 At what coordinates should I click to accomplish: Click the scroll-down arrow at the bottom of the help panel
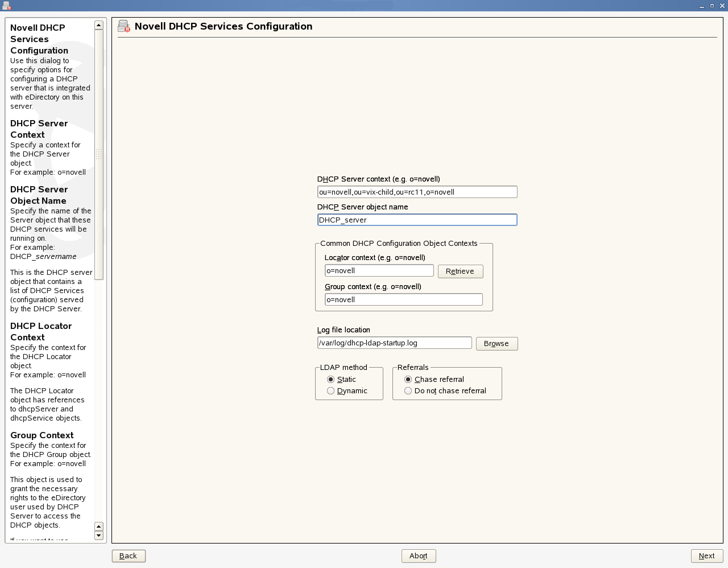coord(99,536)
